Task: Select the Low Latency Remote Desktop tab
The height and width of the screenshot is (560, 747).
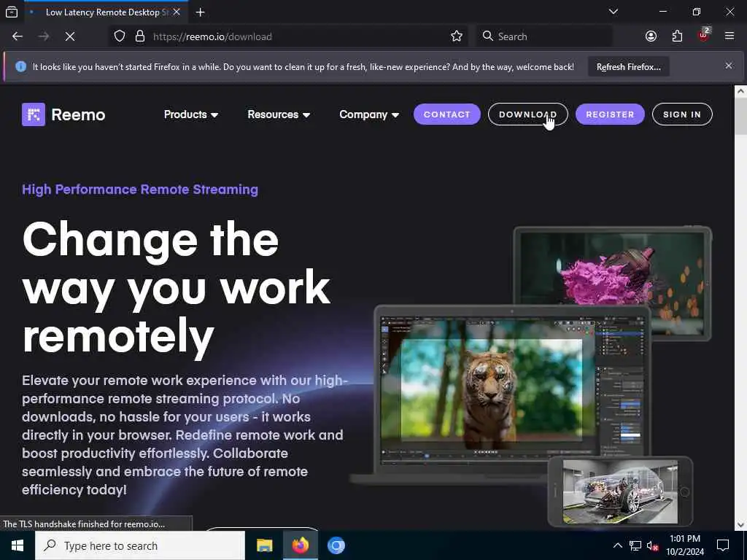Action: (106, 12)
